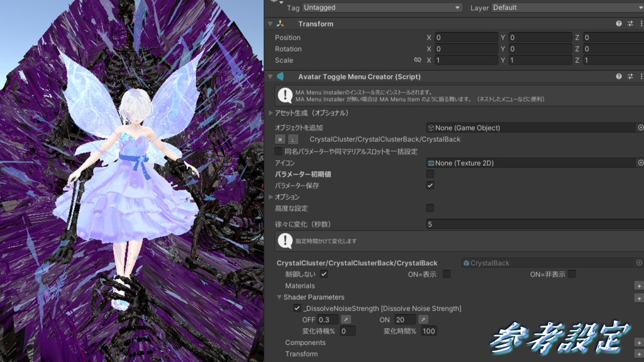Click the presets icon on Avatar Toggle Menu Creator

(x=631, y=76)
